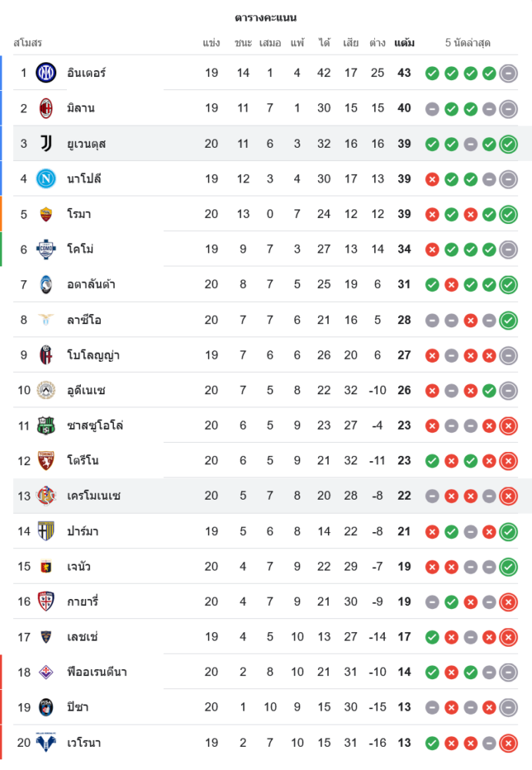
Task: Click the Juventus logo icon
Action: pyautogui.click(x=46, y=143)
